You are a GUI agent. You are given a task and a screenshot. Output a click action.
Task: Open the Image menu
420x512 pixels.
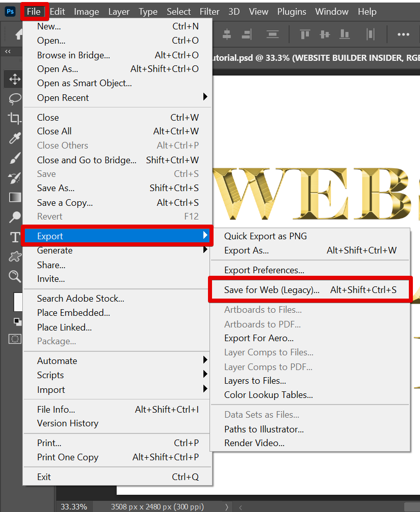pos(86,12)
